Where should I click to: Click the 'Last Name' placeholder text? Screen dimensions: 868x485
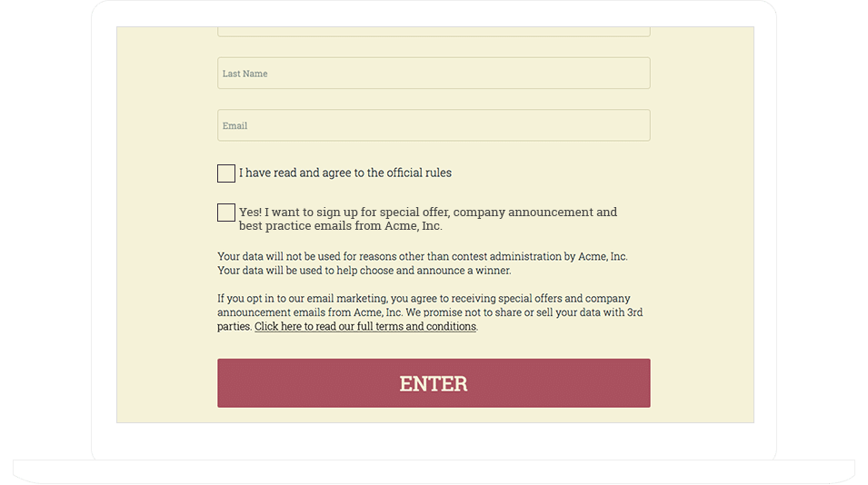(245, 74)
